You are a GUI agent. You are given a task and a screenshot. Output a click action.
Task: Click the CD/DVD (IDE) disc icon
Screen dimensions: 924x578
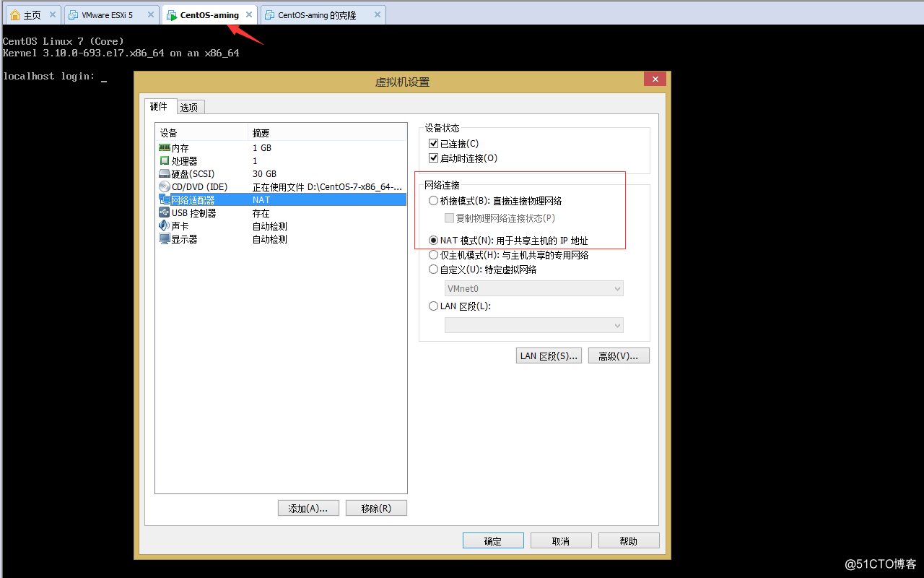click(x=165, y=186)
